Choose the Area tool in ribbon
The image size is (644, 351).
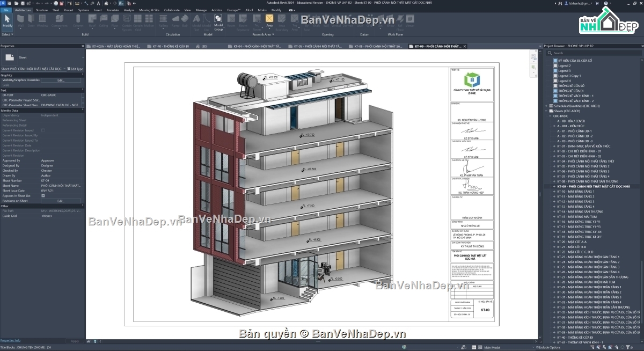269,21
